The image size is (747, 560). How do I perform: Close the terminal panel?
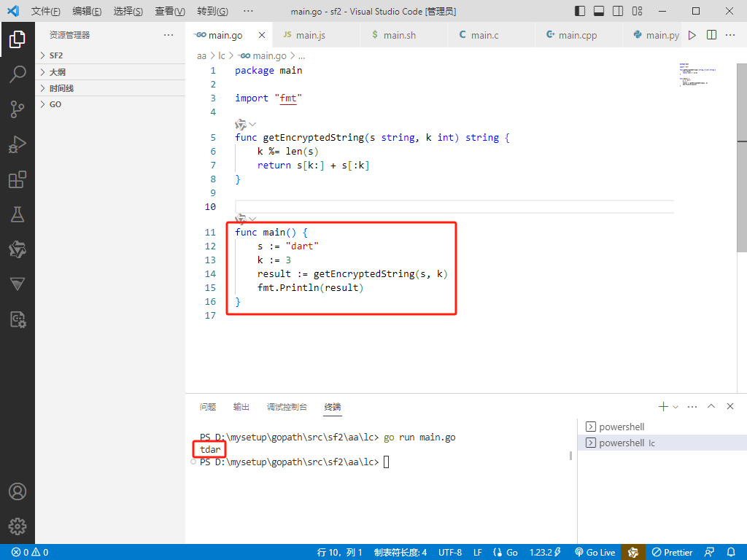(x=730, y=406)
